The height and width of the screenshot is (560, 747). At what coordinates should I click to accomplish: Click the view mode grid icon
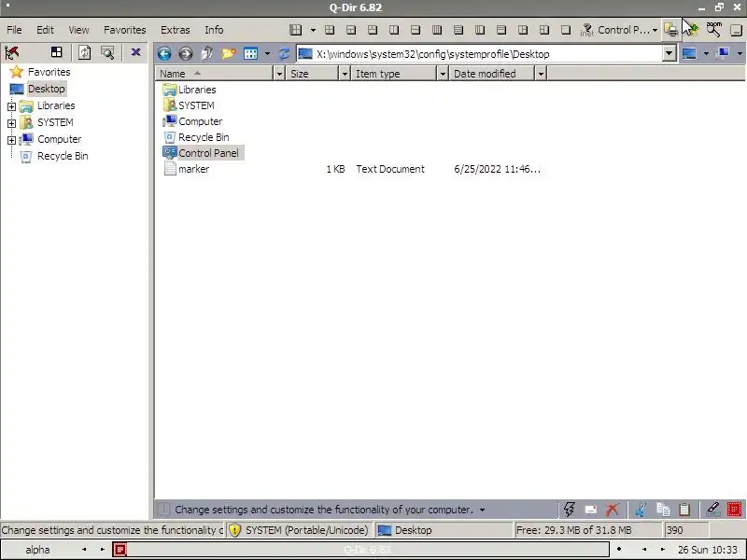click(x=250, y=53)
